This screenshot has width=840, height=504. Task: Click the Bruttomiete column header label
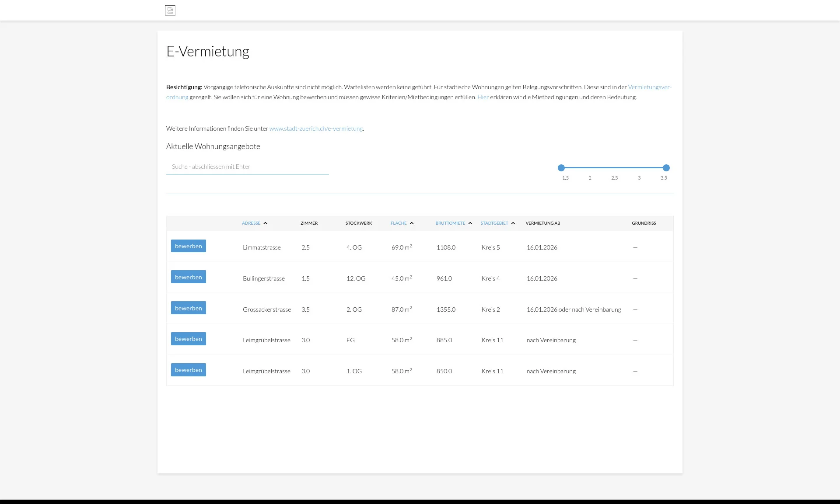pyautogui.click(x=450, y=223)
